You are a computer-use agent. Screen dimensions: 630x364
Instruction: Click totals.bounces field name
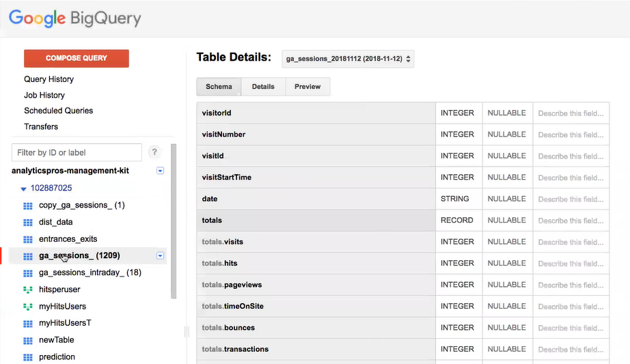click(x=228, y=328)
